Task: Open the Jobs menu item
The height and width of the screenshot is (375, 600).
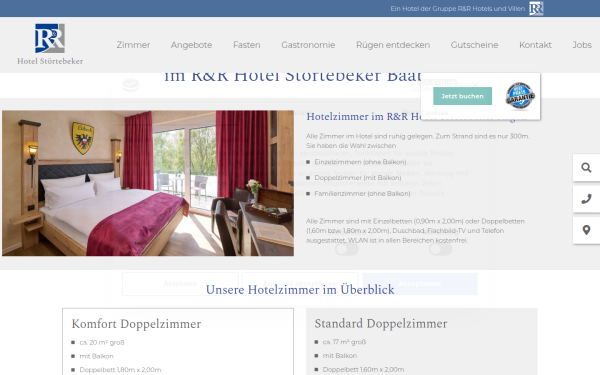Action: (582, 45)
